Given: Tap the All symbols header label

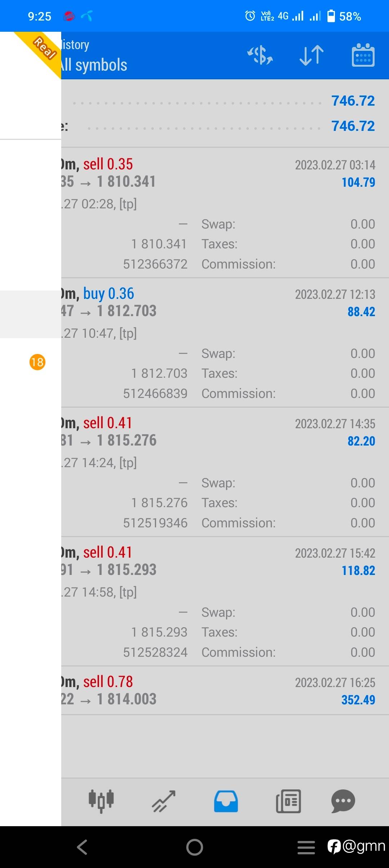Looking at the screenshot, I should pos(94,65).
